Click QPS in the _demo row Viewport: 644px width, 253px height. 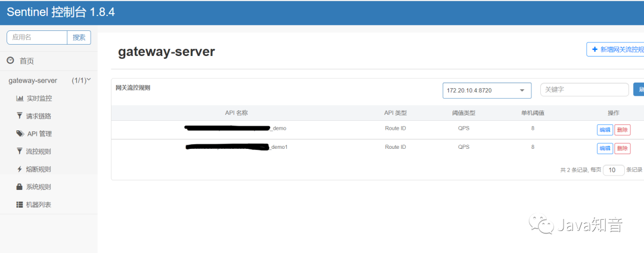[464, 129]
